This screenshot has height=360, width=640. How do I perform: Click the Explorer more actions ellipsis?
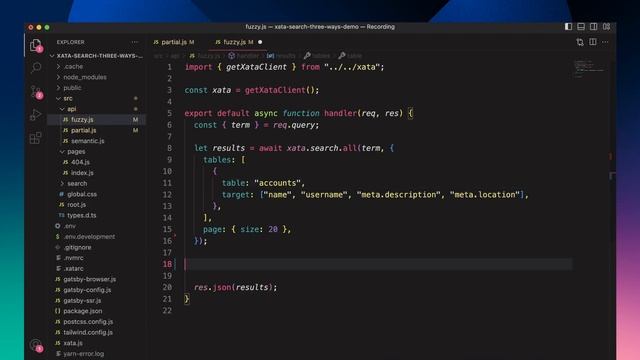coord(135,42)
